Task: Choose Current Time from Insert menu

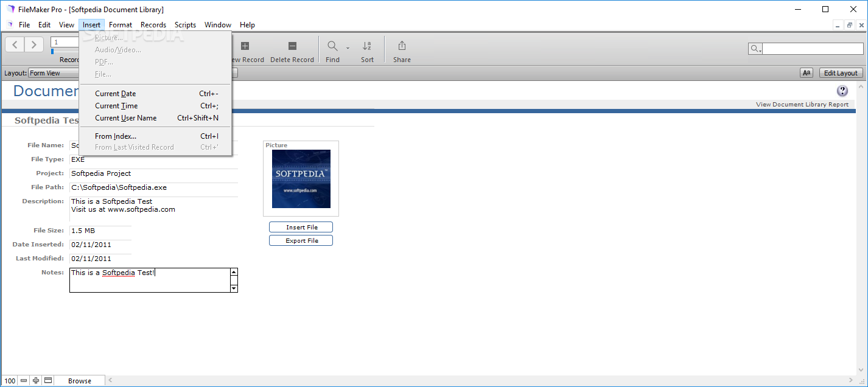Action: [155, 106]
